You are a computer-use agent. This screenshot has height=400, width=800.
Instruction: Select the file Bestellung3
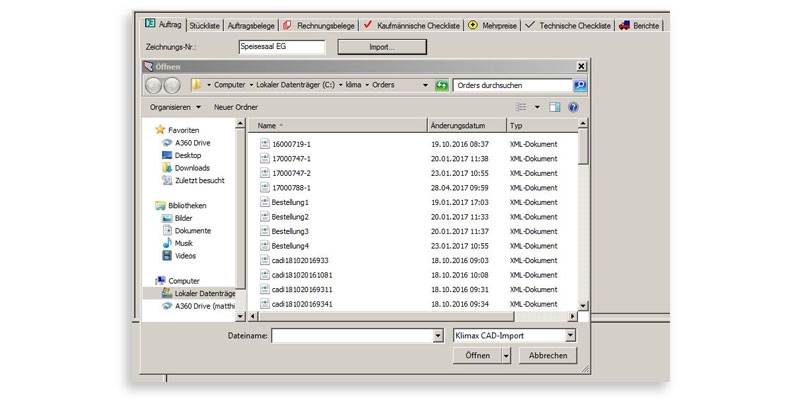pyautogui.click(x=290, y=231)
